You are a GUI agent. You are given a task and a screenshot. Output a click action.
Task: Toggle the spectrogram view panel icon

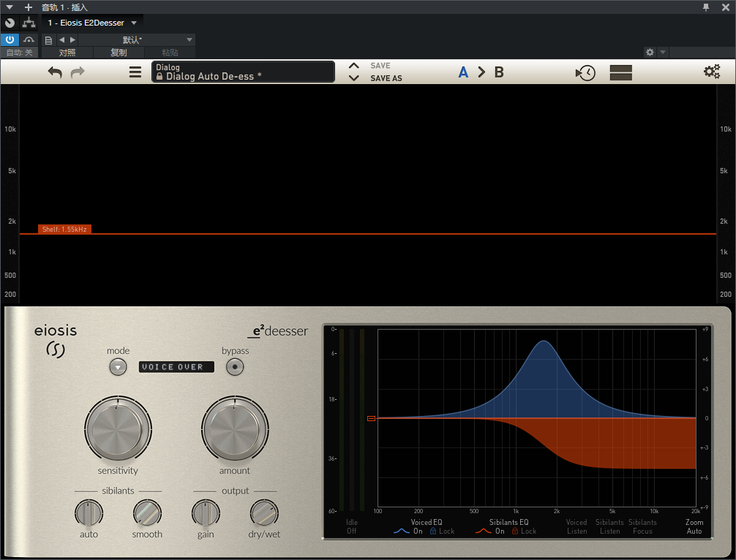pyautogui.click(x=621, y=72)
